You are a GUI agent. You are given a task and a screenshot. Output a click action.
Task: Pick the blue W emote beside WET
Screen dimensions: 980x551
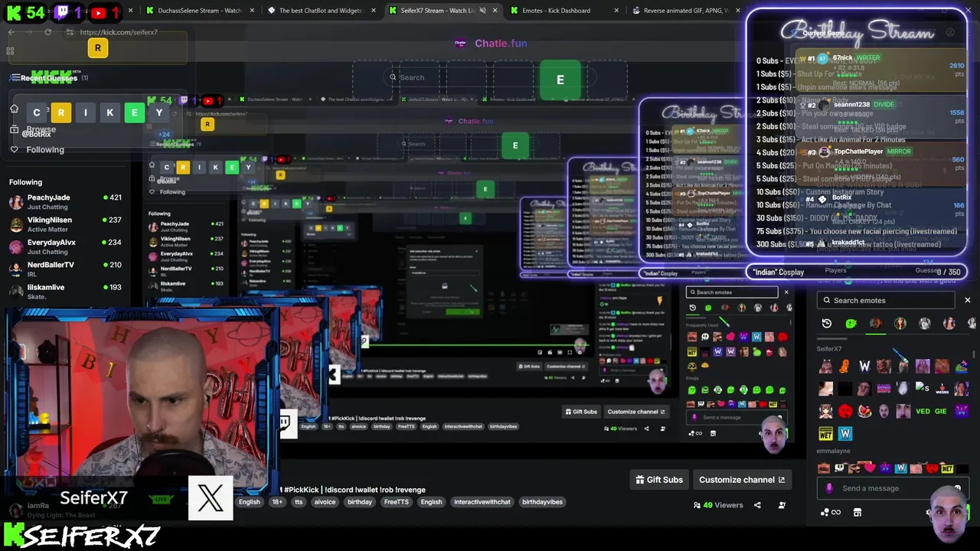tap(845, 434)
